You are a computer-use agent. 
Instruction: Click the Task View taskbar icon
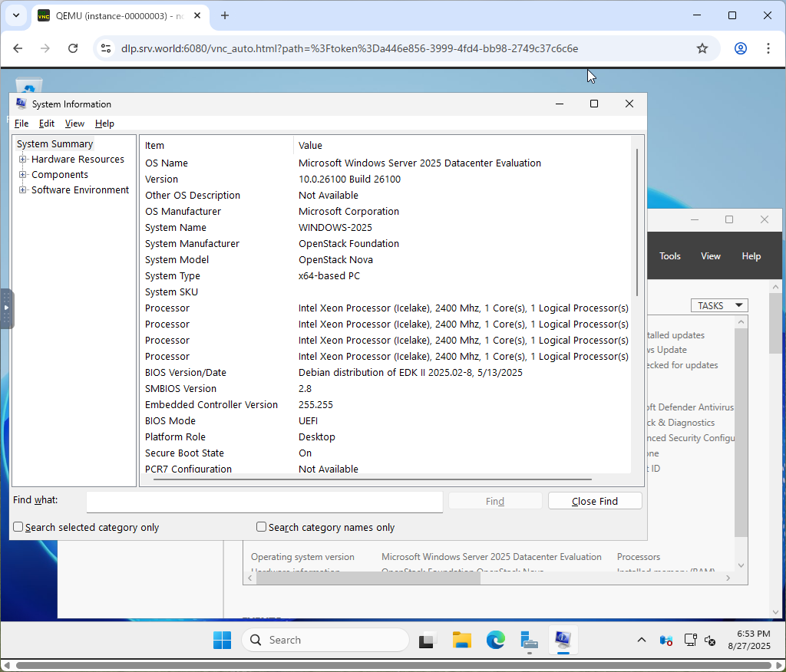click(x=428, y=640)
